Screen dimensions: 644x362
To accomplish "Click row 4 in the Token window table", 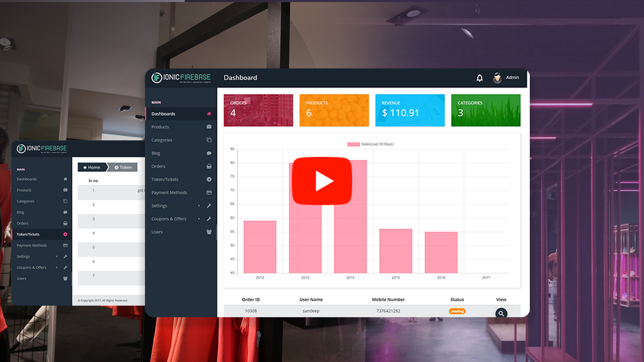I will 111,235.
